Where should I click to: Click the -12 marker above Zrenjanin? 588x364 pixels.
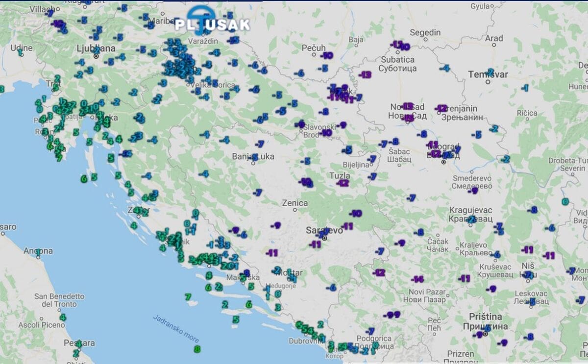pos(441,108)
